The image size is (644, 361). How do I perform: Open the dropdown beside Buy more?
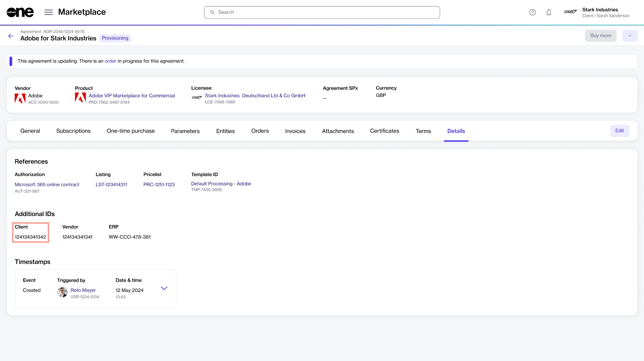coord(630,36)
